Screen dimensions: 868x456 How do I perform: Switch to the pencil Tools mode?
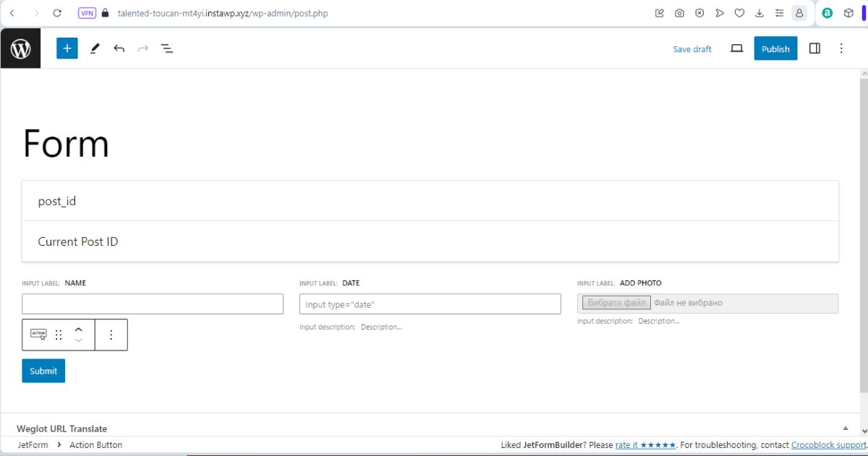94,48
